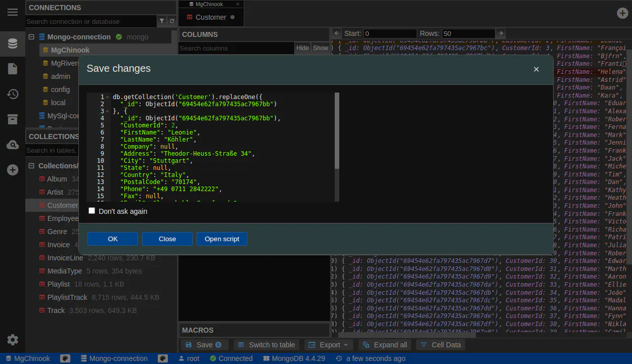Open the Export dropdown
The height and width of the screenshot is (364, 632).
pos(329,345)
